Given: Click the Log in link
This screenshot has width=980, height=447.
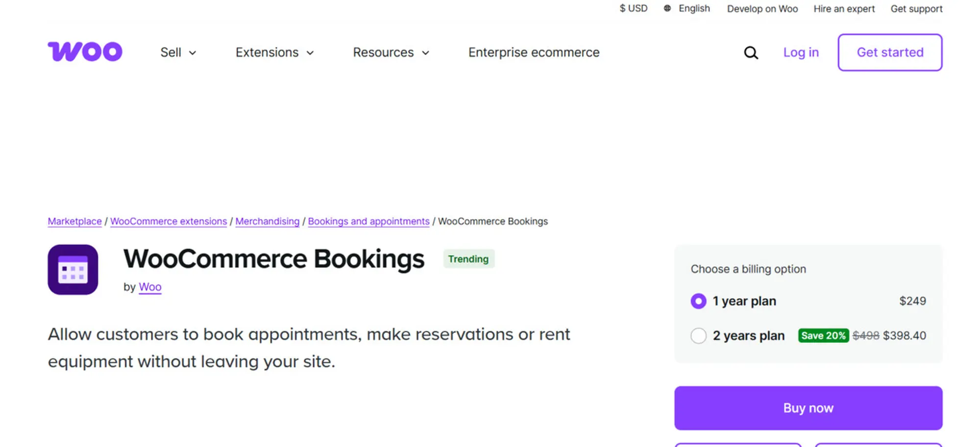Looking at the screenshot, I should 801,52.
